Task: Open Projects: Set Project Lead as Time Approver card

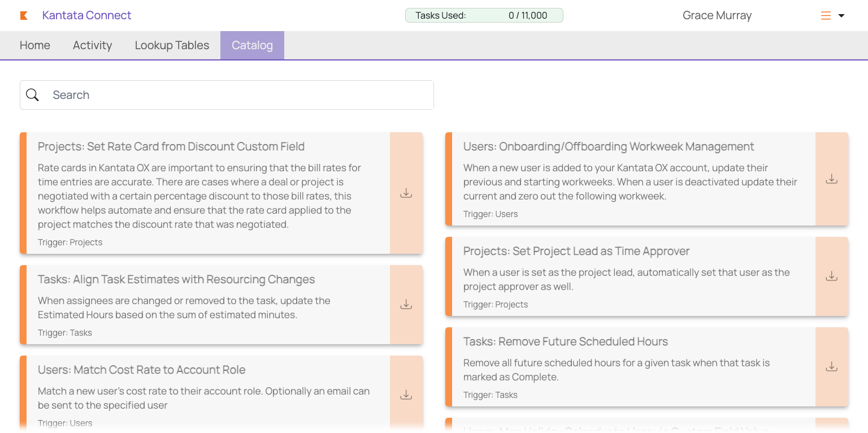Action: point(630,276)
